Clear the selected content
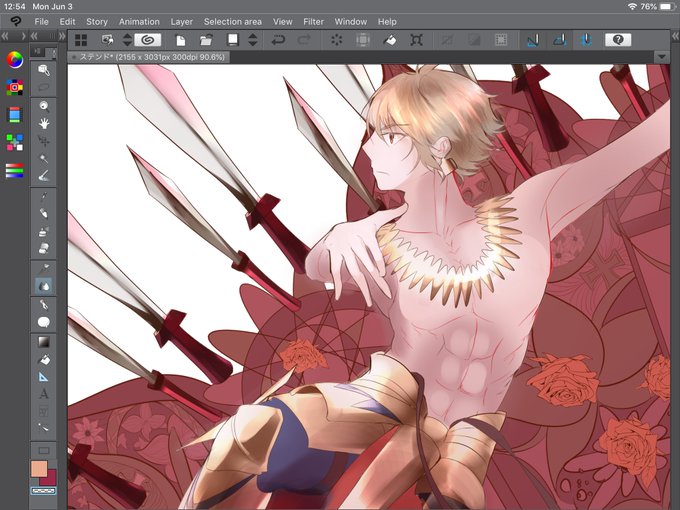The height and width of the screenshot is (510, 680). coord(337,40)
